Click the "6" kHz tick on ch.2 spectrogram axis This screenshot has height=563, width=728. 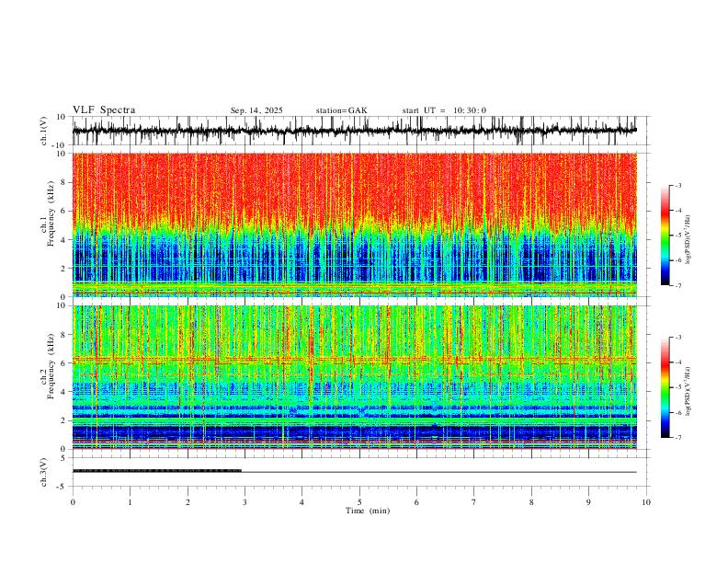click(63, 363)
